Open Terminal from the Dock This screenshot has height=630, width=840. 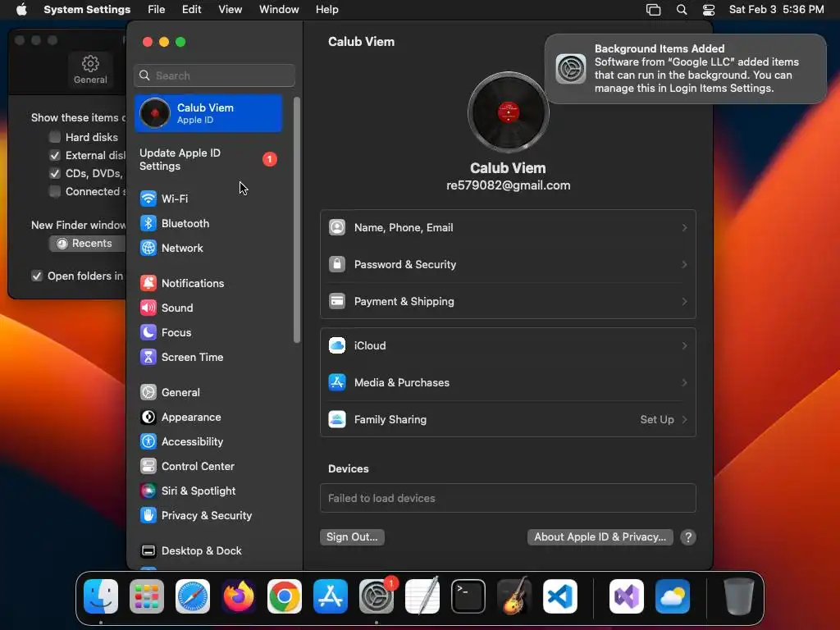point(468,596)
